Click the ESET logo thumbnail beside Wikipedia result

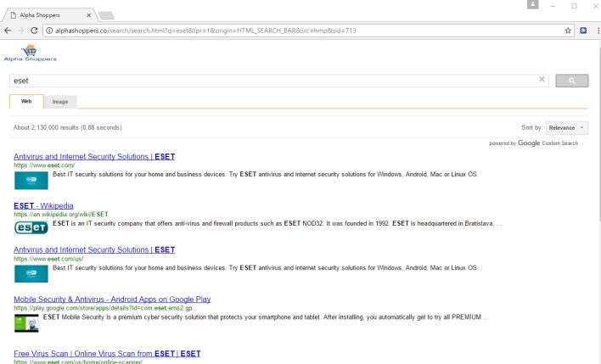click(31, 227)
